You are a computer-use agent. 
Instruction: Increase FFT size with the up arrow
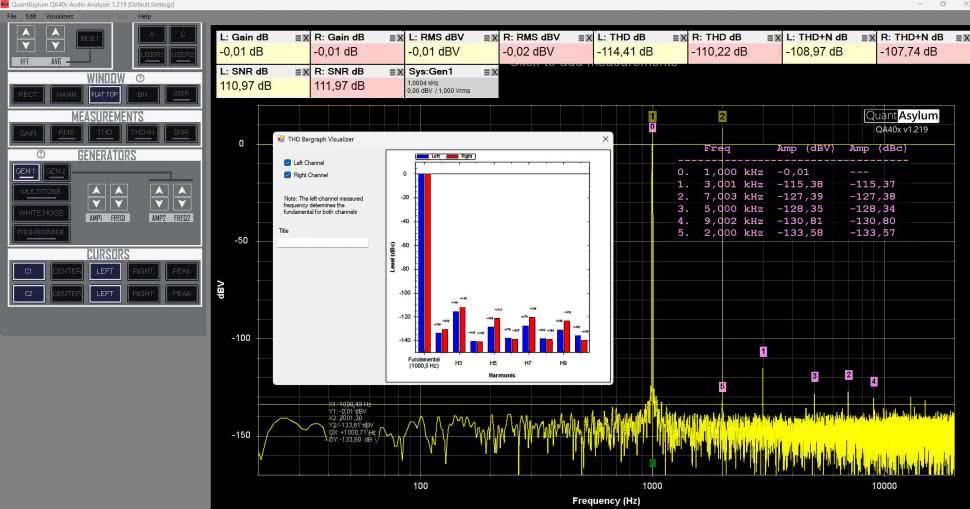pyautogui.click(x=26, y=33)
